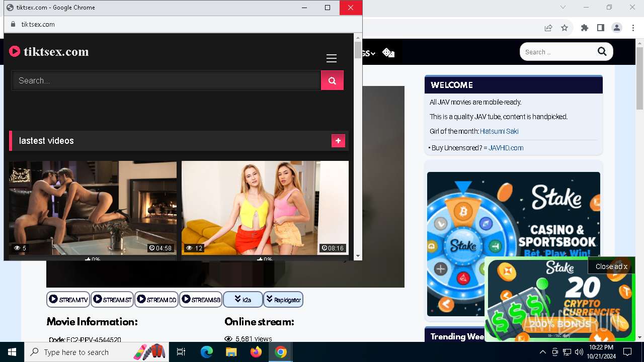Open the video thumbnail lasting 08:16
Viewport: 644px width, 362px height.
[265, 208]
